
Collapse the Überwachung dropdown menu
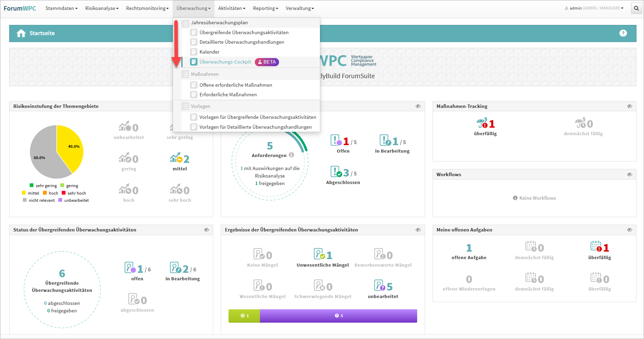click(x=194, y=8)
